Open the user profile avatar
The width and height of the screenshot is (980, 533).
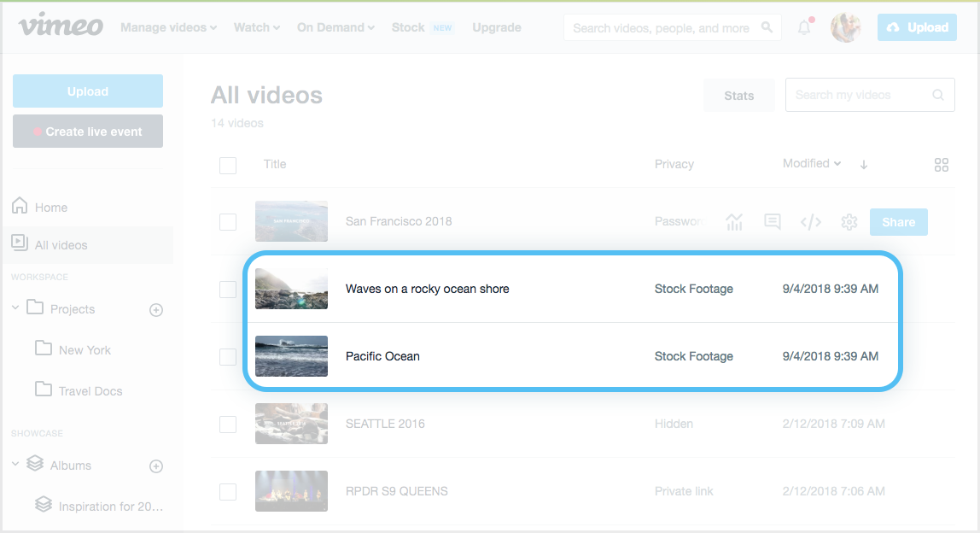(x=846, y=27)
